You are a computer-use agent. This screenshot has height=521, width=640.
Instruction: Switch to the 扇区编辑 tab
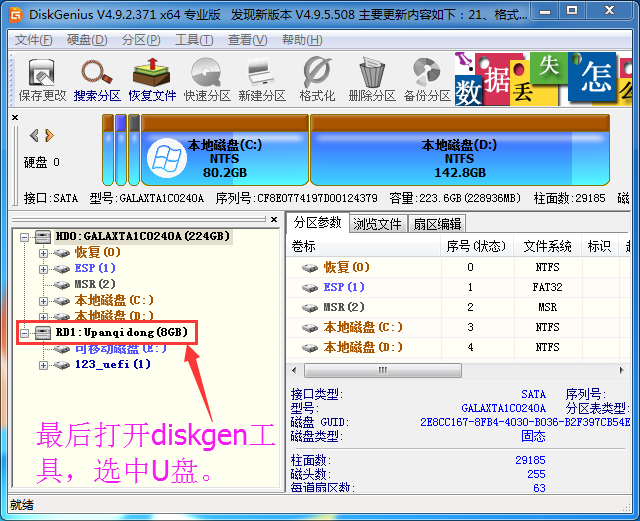(x=437, y=224)
